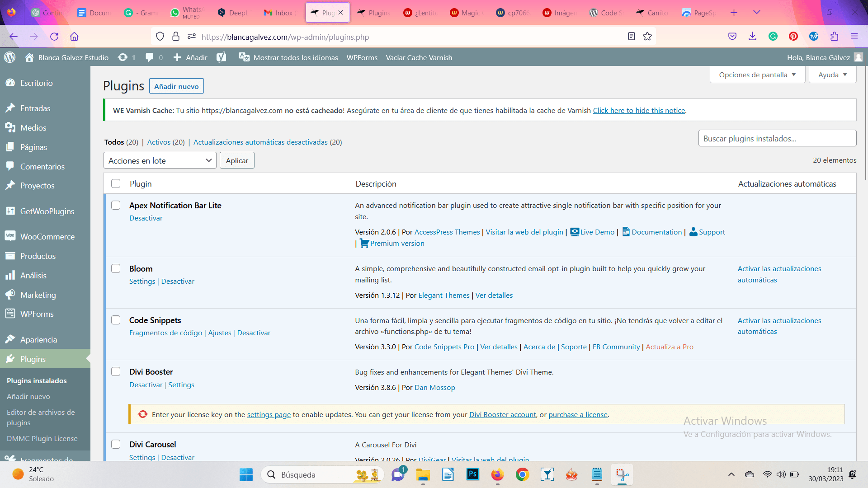Image resolution: width=868 pixels, height=488 pixels.
Task: Click the Yoast SEO icon in admin bar
Action: tap(221, 57)
